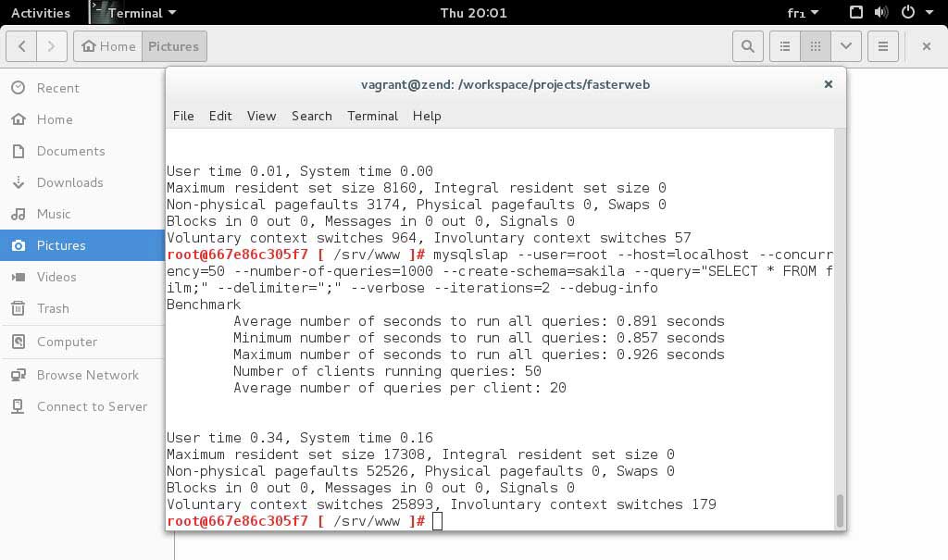Click the terminal vertical scrollbar handle

[840, 511]
